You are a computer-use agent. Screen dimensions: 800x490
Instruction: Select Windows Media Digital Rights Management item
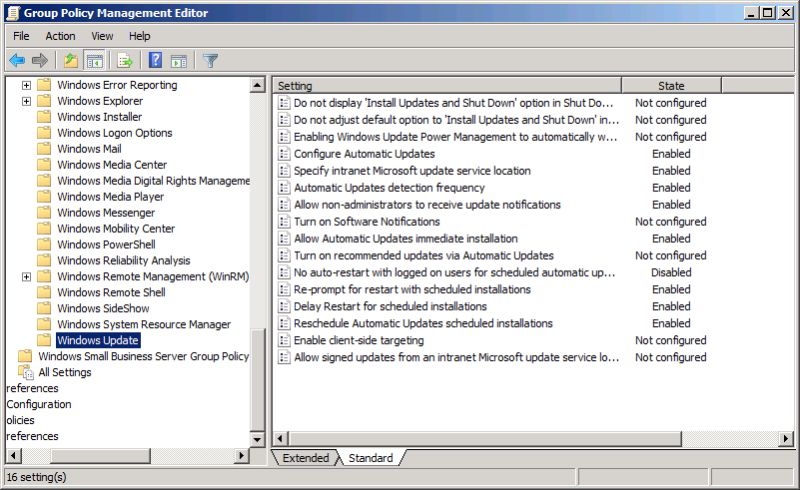tap(153, 181)
